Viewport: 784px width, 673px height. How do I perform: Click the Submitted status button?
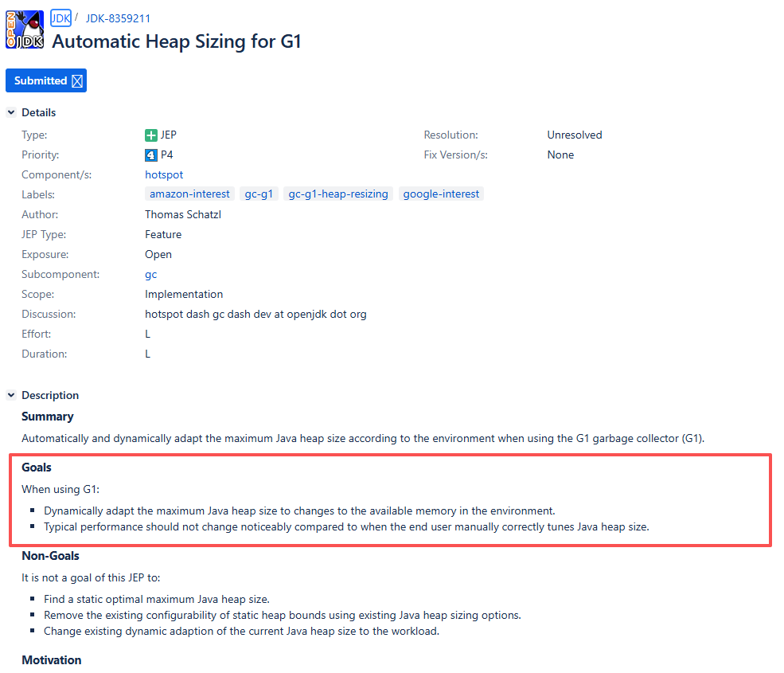(x=41, y=80)
